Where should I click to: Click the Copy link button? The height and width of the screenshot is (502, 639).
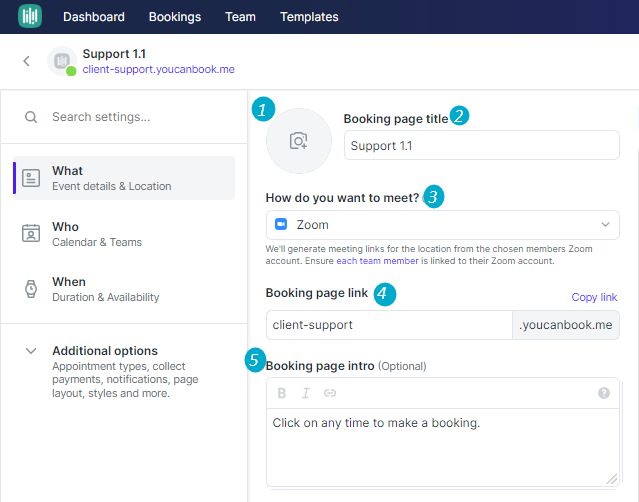pos(594,297)
